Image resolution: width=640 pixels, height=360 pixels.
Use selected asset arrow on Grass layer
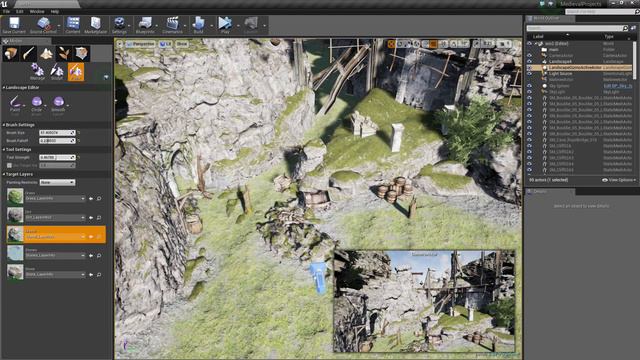tap(91, 199)
